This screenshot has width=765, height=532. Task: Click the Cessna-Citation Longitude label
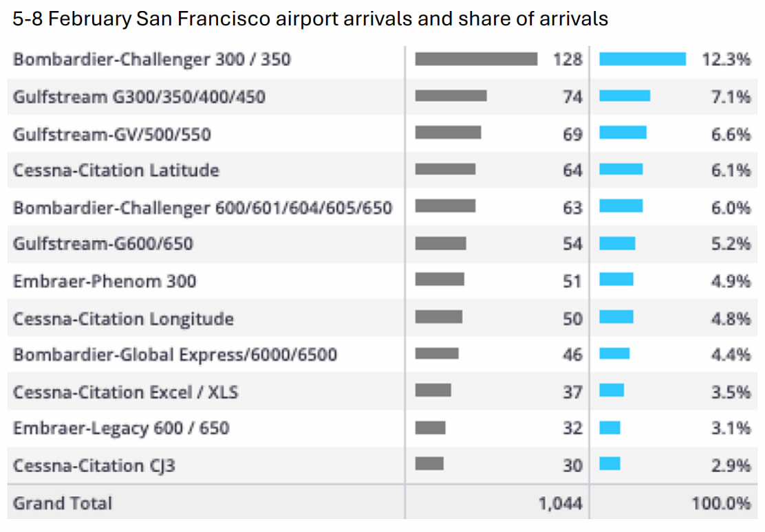(123, 318)
